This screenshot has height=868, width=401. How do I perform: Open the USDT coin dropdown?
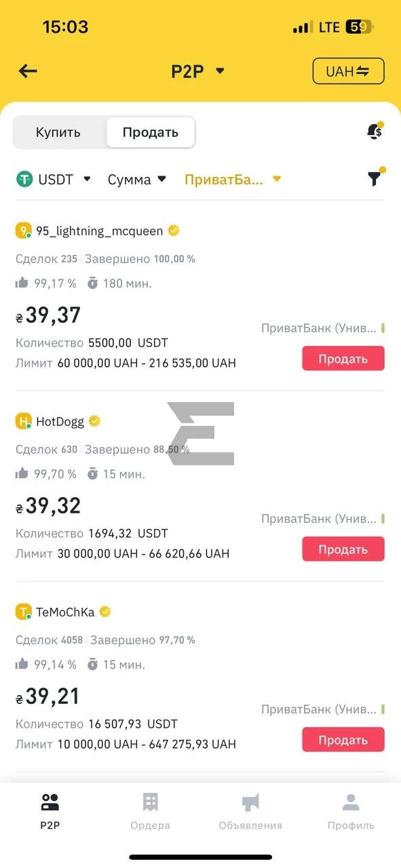click(x=54, y=180)
